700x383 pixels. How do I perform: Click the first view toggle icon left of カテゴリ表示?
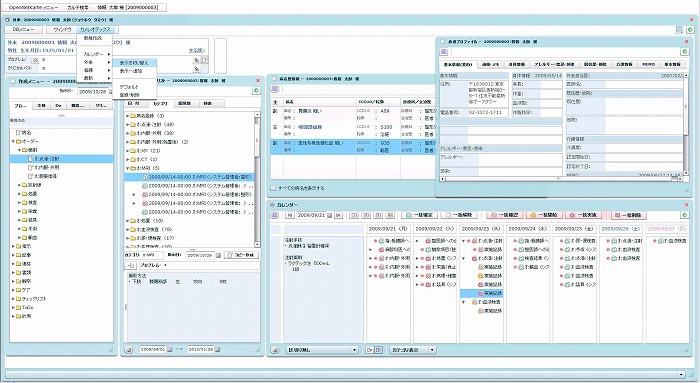coord(369,350)
